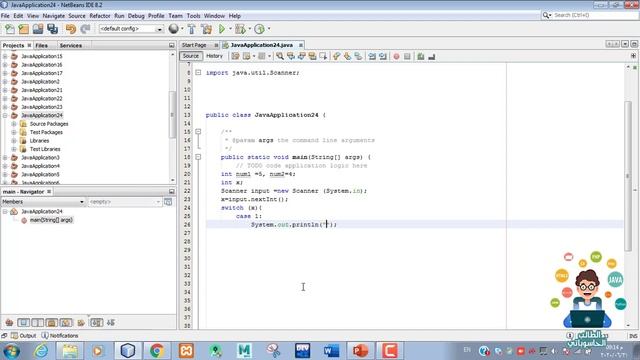Click the Windows Start button
This screenshot has height=360, width=640.
(11, 351)
